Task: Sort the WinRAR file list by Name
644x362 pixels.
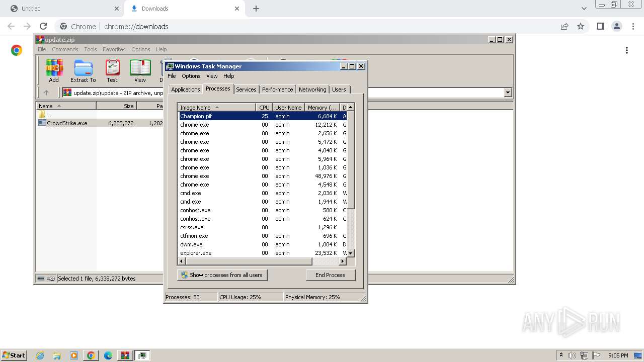Action: pos(66,106)
